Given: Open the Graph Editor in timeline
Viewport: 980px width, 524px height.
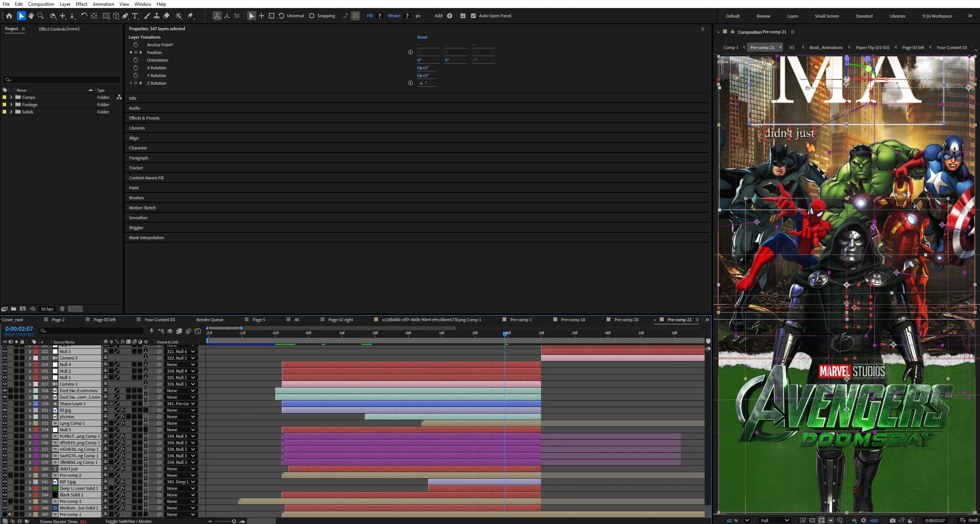Looking at the screenshot, I should [x=198, y=331].
